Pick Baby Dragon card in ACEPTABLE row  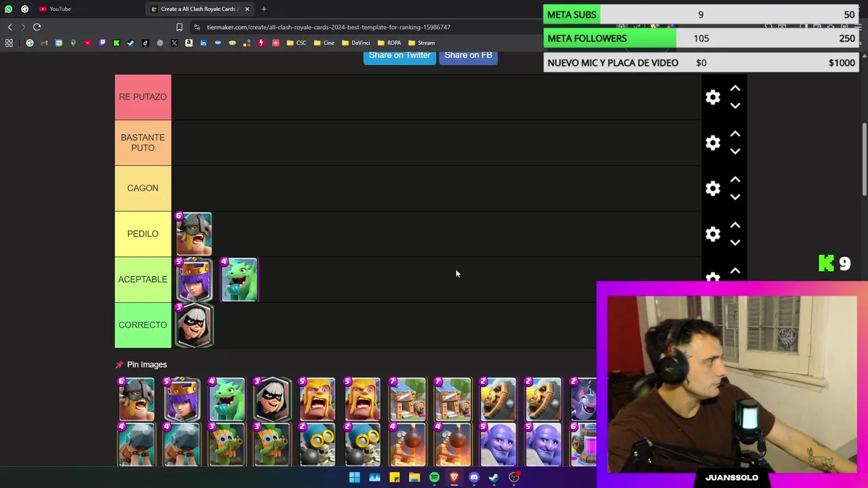(x=239, y=279)
